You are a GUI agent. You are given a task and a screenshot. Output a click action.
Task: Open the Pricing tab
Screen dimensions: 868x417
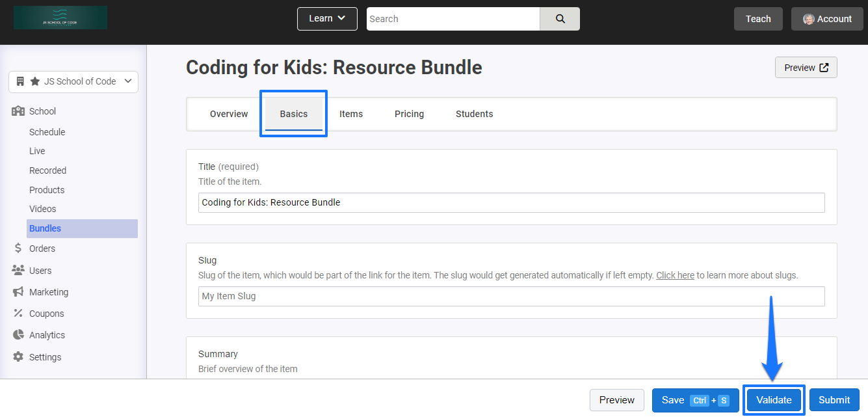point(409,113)
